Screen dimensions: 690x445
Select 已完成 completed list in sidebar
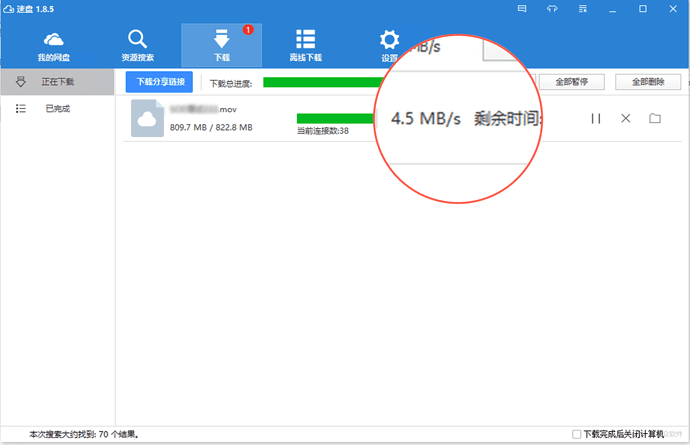(57, 108)
